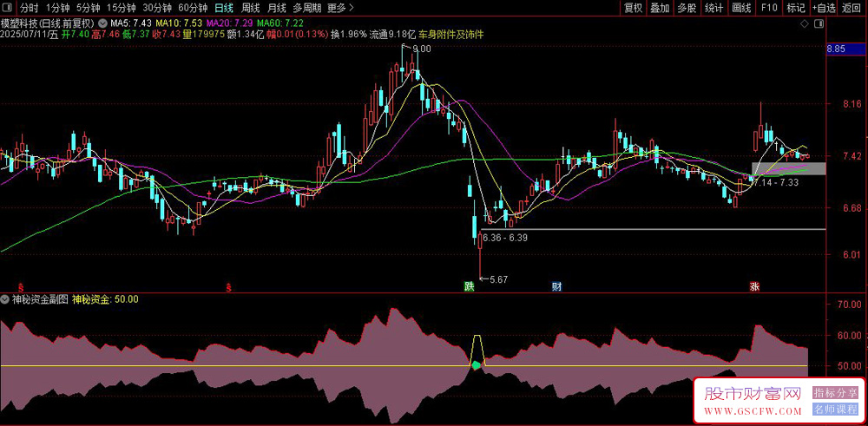868x426 pixels.
Task: Select the 1分钟 period tab
Action: pyautogui.click(x=57, y=8)
